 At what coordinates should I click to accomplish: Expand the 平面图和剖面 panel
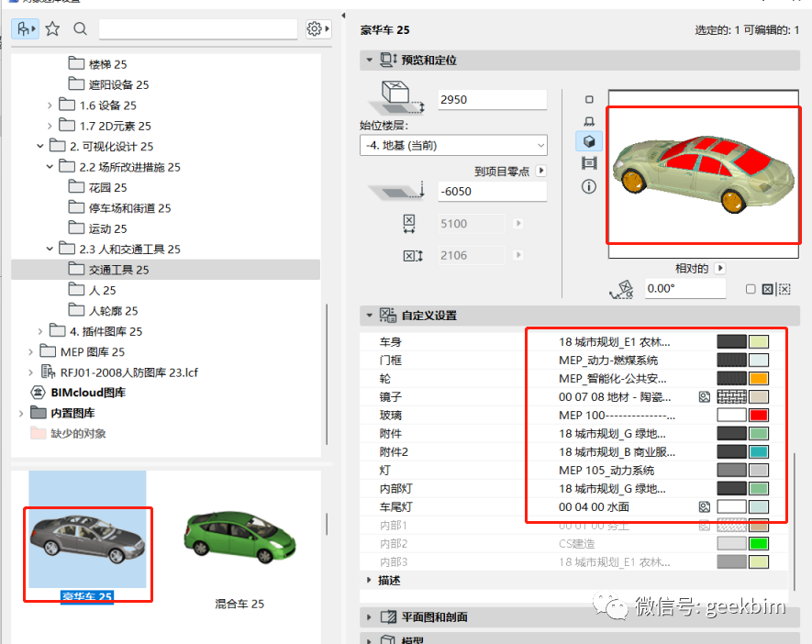pos(369,617)
